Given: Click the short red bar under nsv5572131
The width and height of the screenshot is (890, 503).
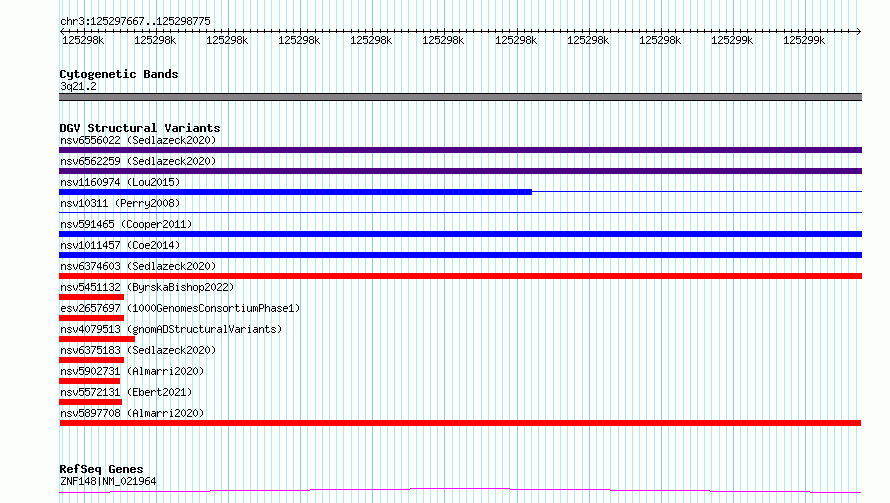Looking at the screenshot, I should click(x=90, y=402).
